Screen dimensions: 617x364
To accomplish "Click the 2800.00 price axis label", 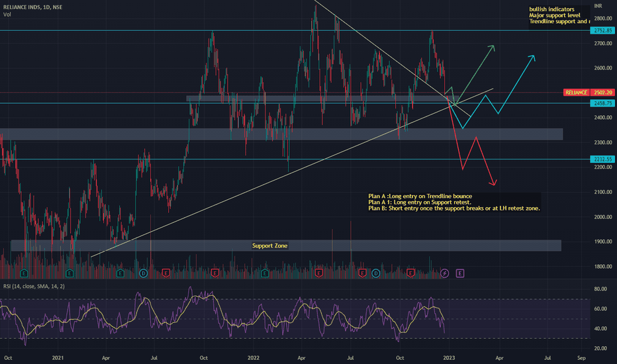I will (603, 19).
